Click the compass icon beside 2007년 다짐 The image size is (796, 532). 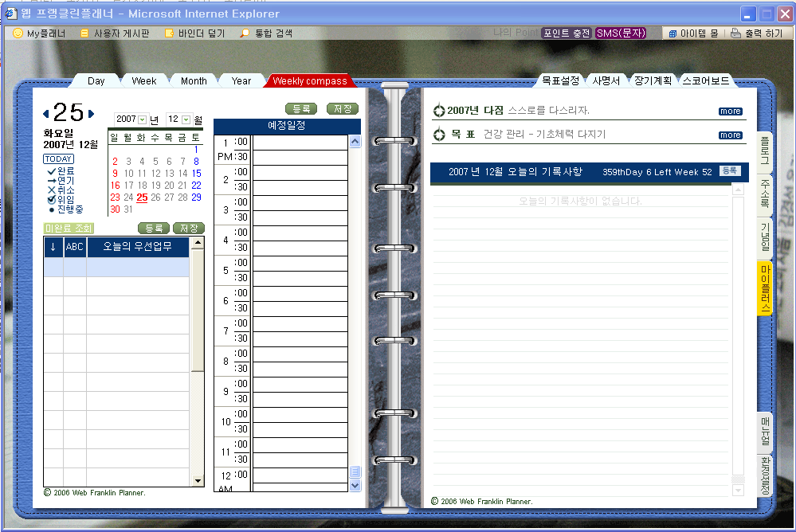(x=439, y=110)
